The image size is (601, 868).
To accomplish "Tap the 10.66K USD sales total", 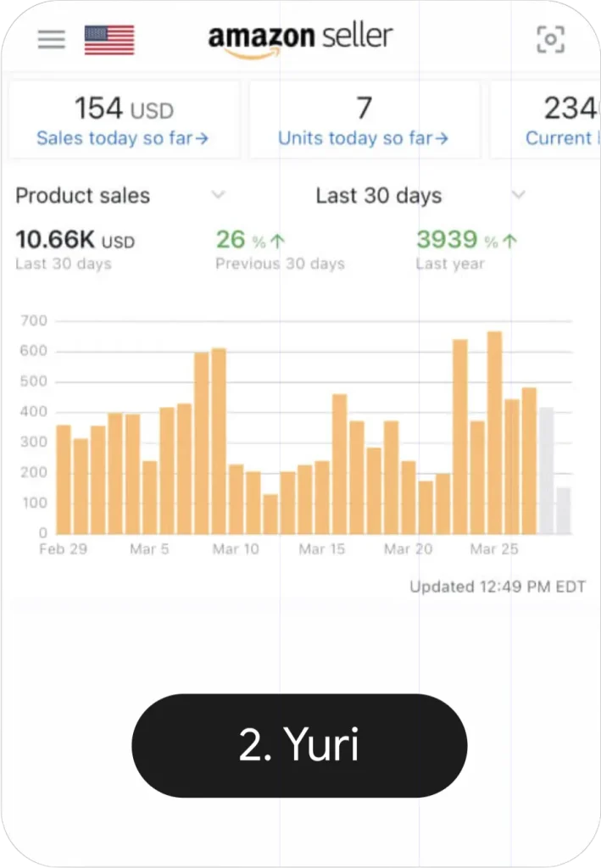I will [75, 241].
